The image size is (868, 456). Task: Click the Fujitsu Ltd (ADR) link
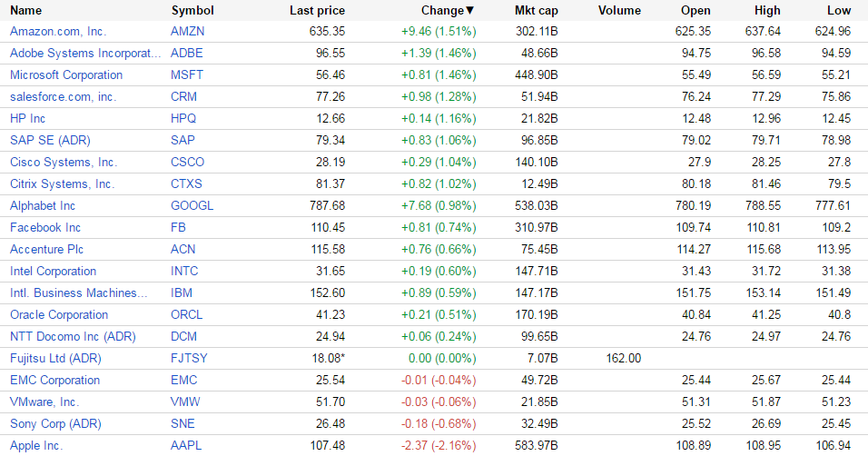[55, 359]
